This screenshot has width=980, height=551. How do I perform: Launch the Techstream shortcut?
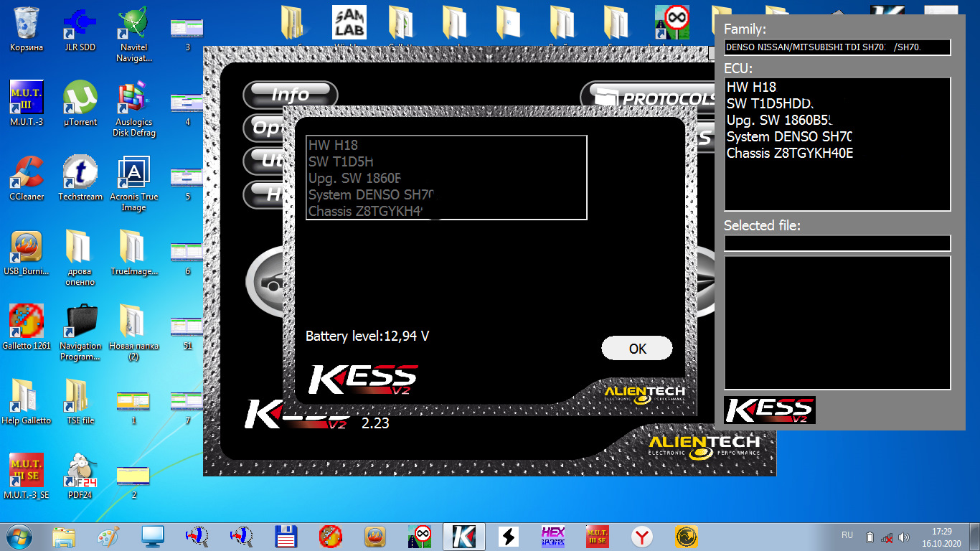(x=80, y=179)
